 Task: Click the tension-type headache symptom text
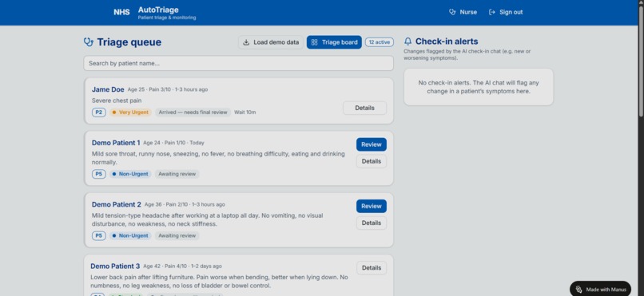pyautogui.click(x=208, y=219)
